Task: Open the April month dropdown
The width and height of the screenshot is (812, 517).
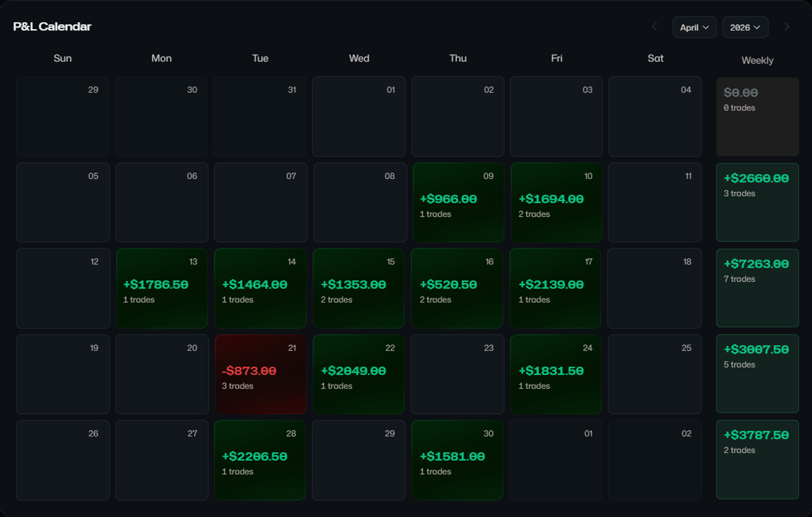Action: tap(694, 27)
